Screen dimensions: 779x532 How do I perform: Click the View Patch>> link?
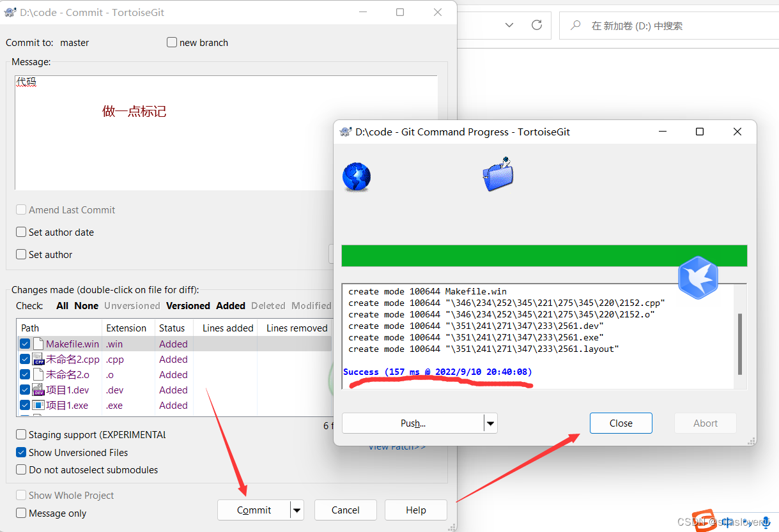pyautogui.click(x=397, y=446)
